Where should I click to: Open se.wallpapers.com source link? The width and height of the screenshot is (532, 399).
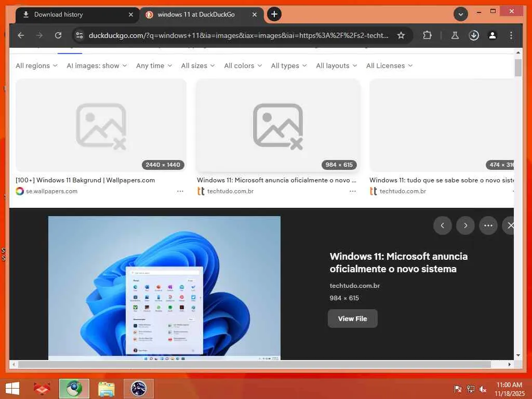(51, 191)
